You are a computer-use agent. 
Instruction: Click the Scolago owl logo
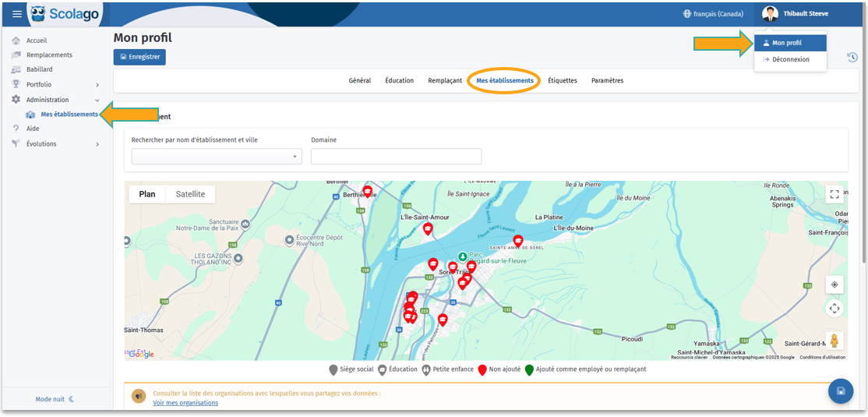(x=39, y=14)
